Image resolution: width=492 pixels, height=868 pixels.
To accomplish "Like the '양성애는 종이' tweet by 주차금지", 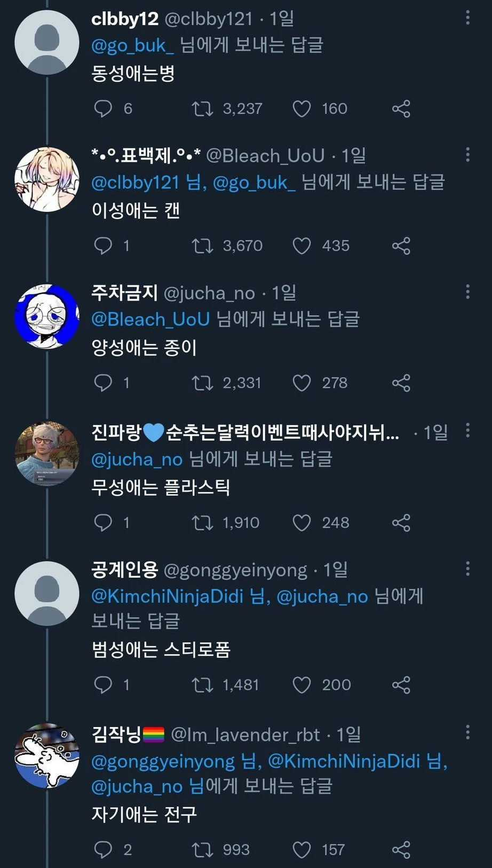I will pyautogui.click(x=303, y=382).
